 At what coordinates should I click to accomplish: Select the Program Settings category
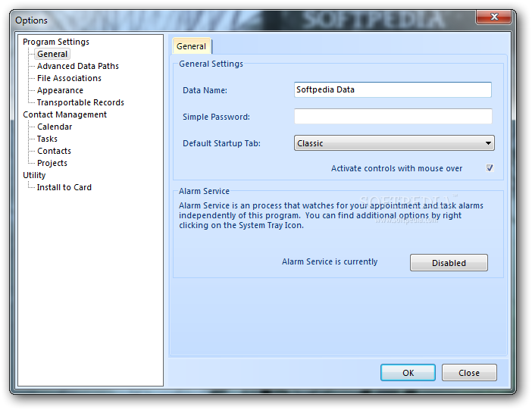[x=56, y=42]
